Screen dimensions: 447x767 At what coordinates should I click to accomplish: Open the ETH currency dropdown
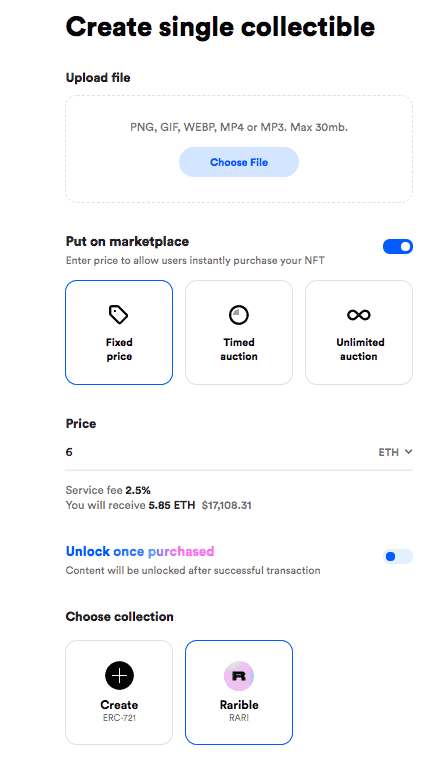point(395,452)
